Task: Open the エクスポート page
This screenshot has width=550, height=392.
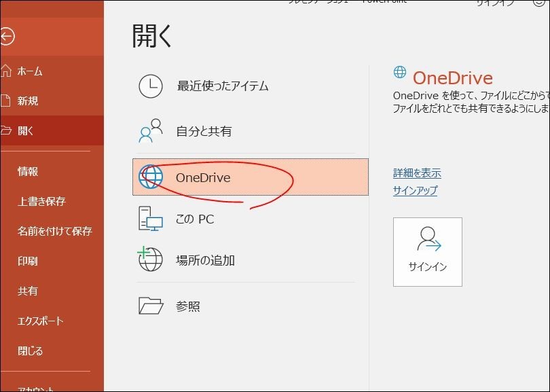Action: [x=52, y=321]
